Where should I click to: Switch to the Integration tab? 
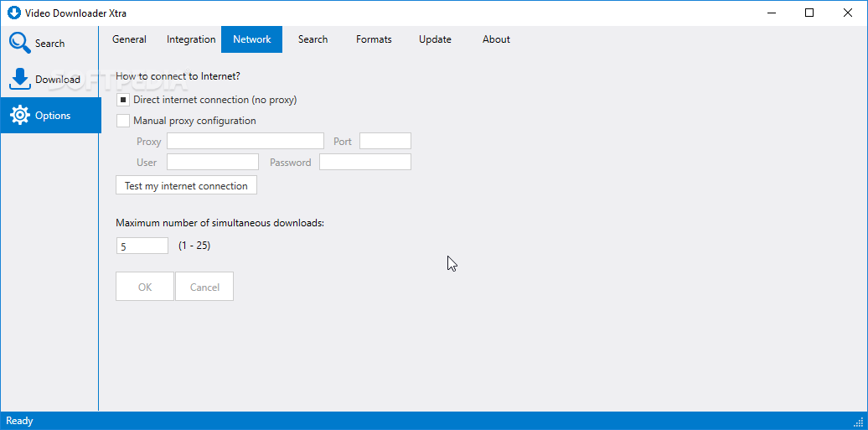click(x=191, y=39)
